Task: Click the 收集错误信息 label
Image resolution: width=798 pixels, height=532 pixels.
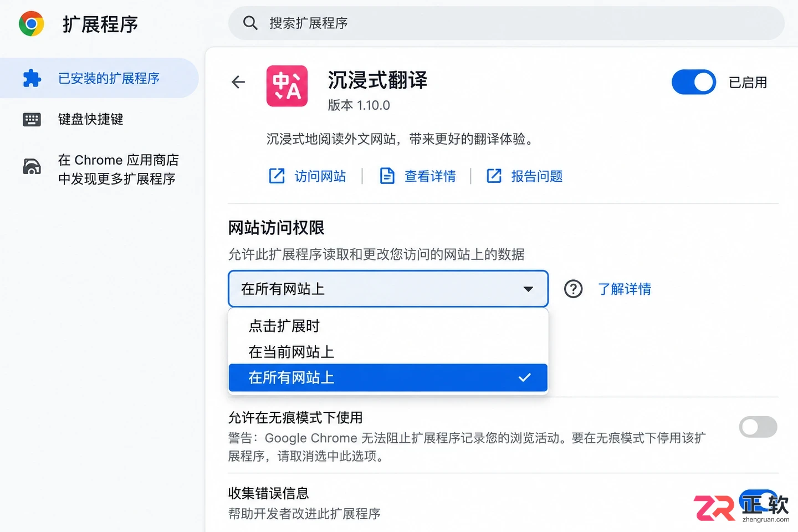Action: tap(269, 493)
